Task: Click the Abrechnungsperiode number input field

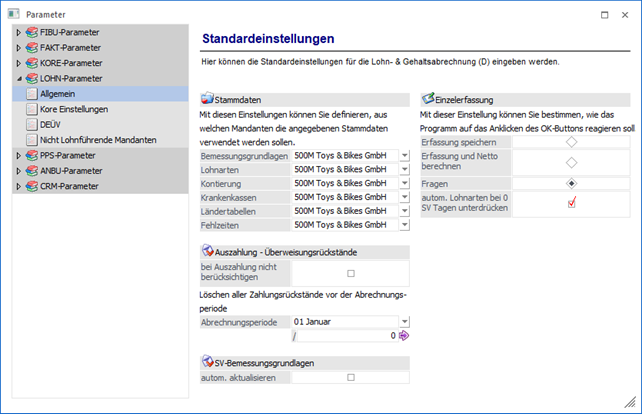Action: [345, 336]
